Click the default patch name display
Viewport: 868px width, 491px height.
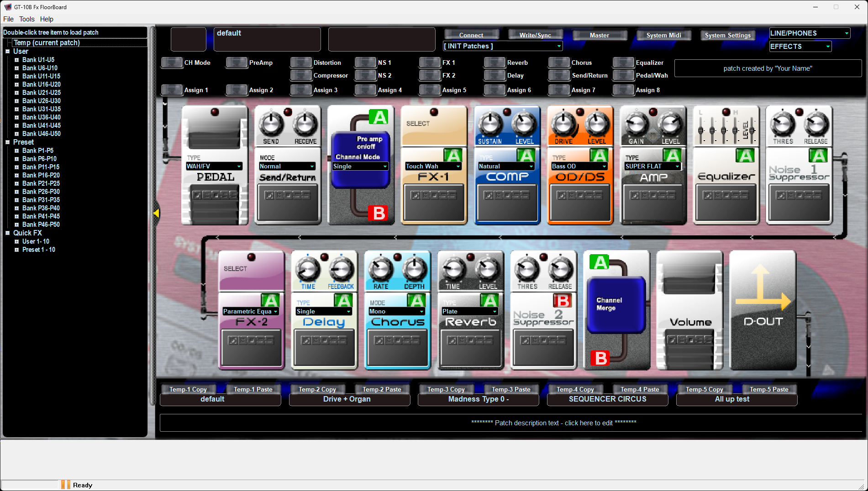pyautogui.click(x=267, y=39)
